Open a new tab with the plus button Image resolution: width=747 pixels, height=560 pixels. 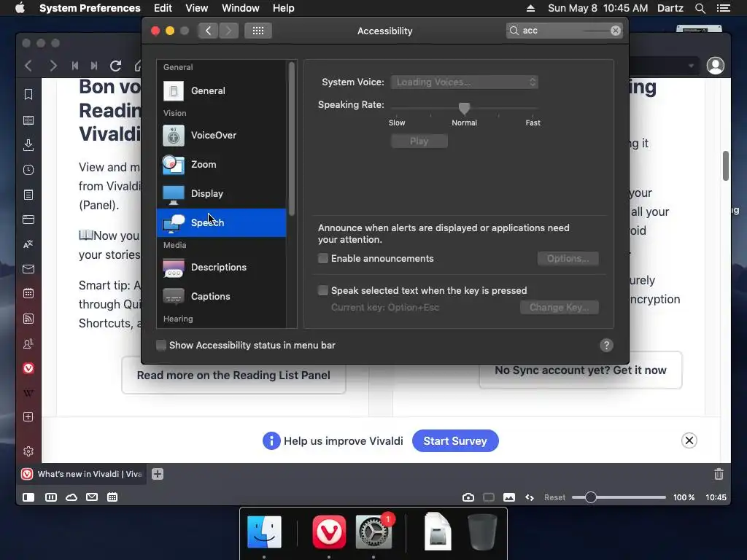pos(158,474)
